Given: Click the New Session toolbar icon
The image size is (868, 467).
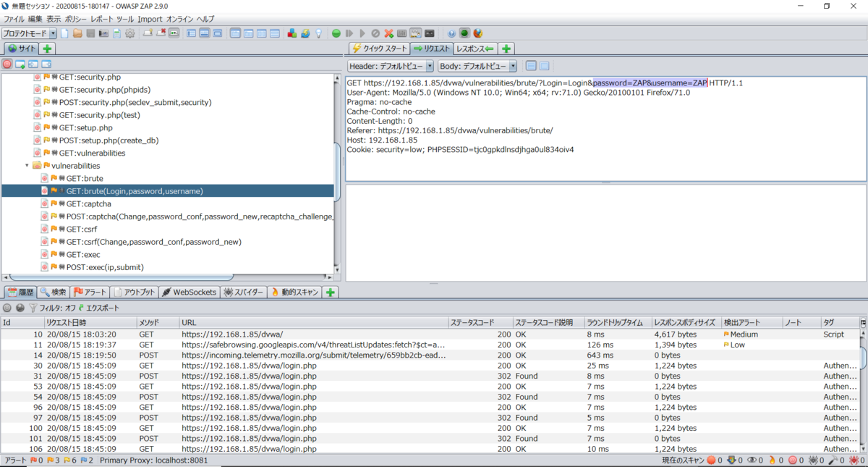Looking at the screenshot, I should point(64,33).
